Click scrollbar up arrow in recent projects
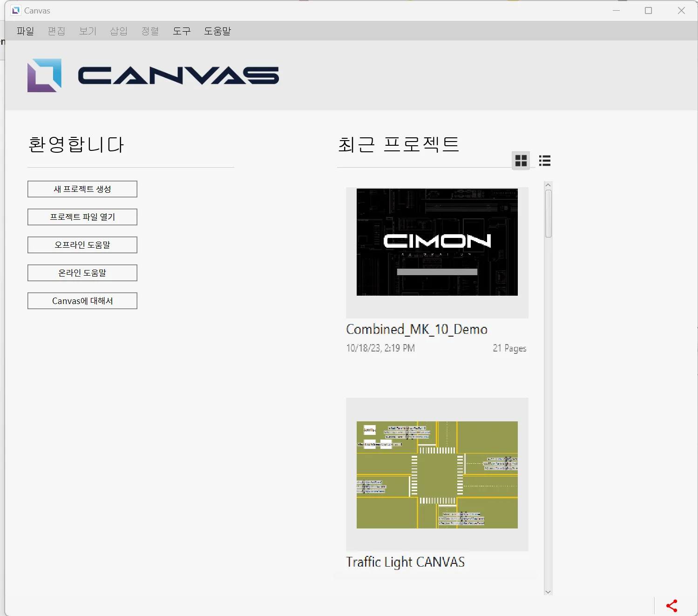 [548, 185]
